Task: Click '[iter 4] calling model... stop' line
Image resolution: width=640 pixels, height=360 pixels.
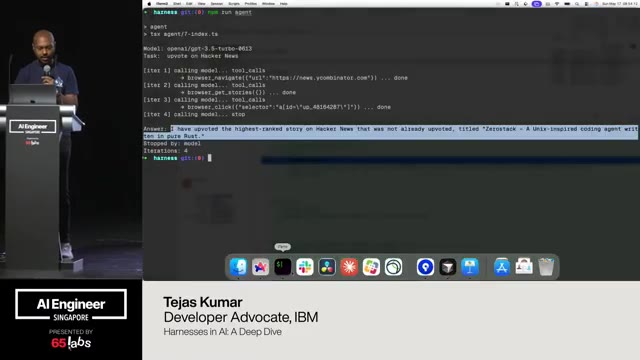Action: tap(194, 115)
